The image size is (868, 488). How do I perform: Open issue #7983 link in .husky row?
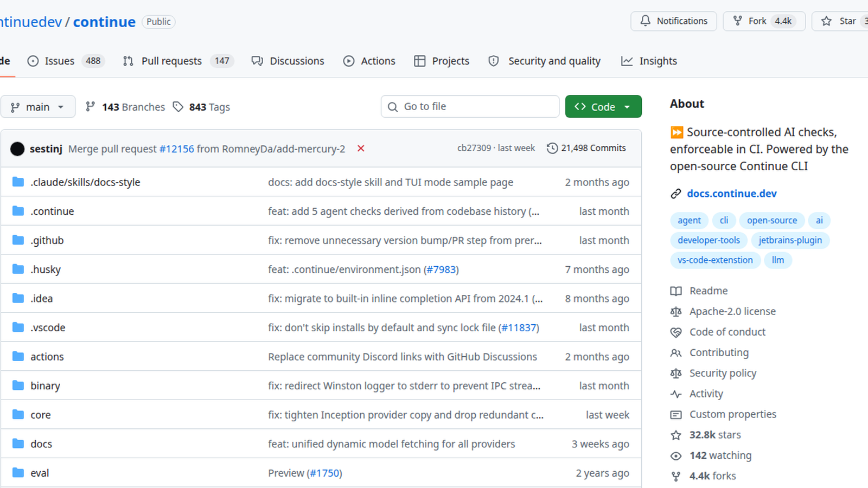click(441, 269)
